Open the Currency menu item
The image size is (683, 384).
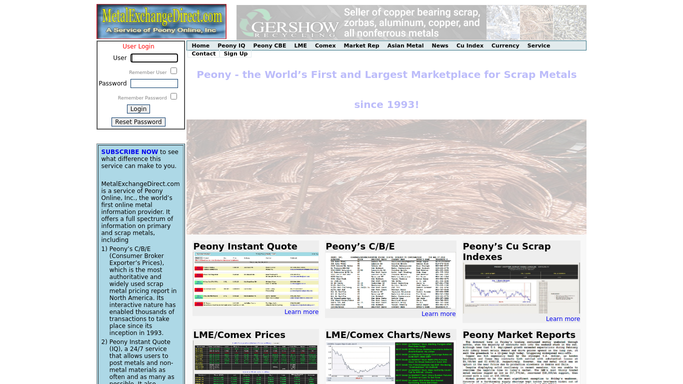click(x=505, y=46)
